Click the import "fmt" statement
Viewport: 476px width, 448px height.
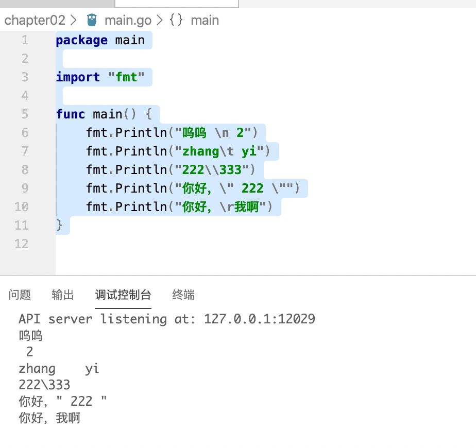tap(100, 77)
